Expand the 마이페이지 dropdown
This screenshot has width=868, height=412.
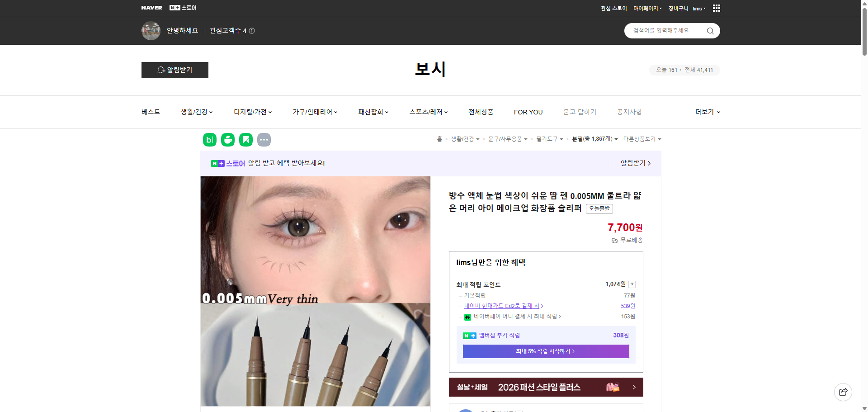[x=646, y=8]
